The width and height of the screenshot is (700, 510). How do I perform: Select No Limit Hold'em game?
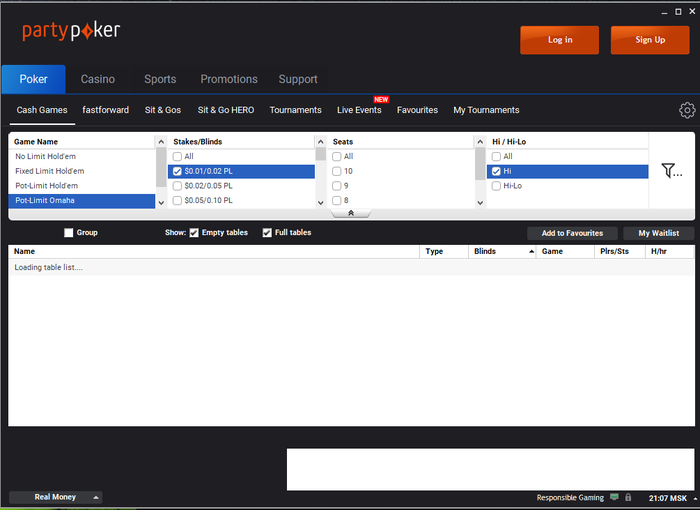[82, 156]
